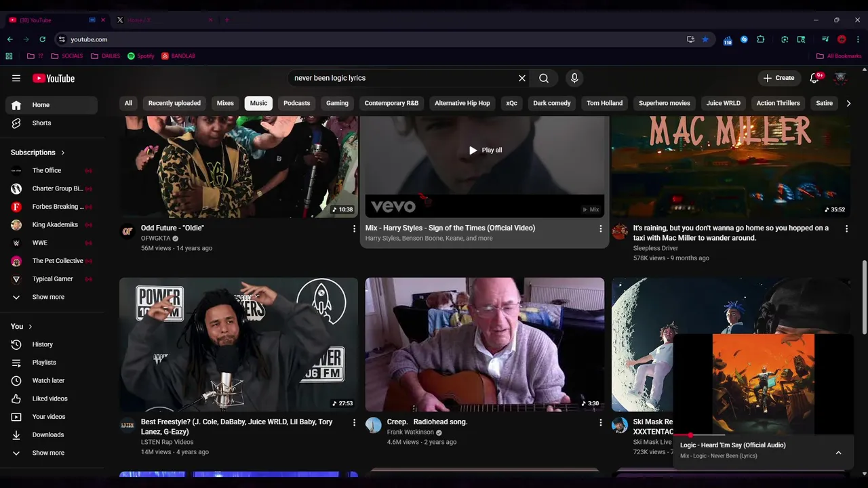Expand the miniplayer with the up chevron

[838, 453]
